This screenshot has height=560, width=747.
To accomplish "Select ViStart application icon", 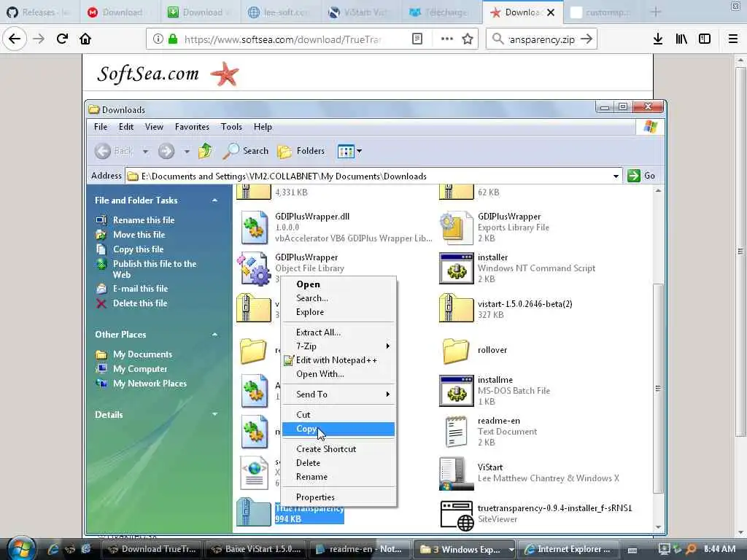I will [x=457, y=473].
